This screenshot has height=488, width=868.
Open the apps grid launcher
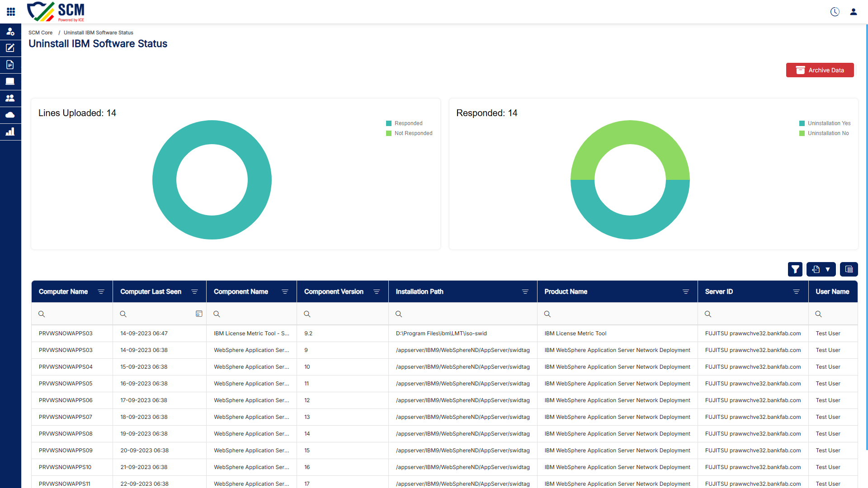click(x=11, y=12)
